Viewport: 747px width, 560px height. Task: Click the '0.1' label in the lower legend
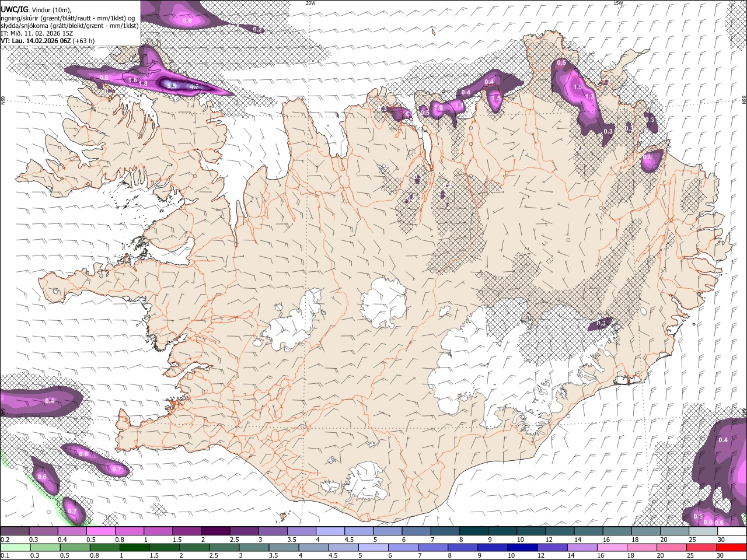pos(5,555)
